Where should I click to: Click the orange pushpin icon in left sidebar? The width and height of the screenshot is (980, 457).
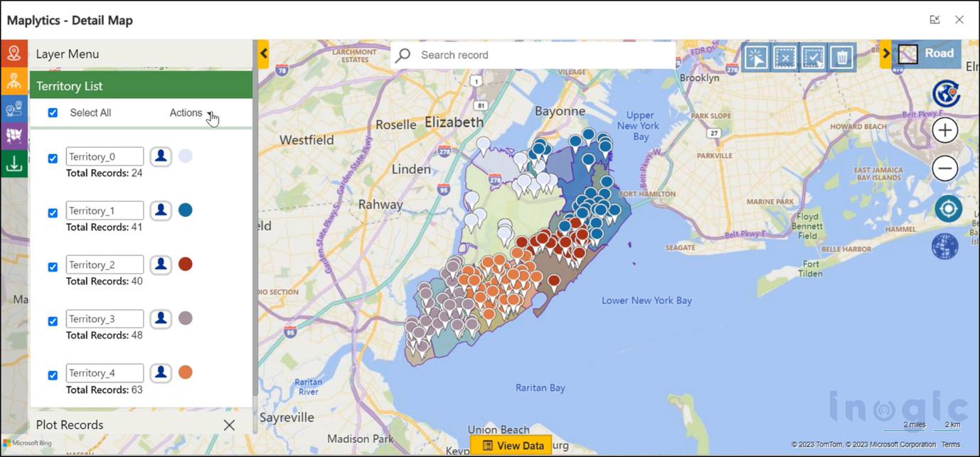tap(14, 53)
